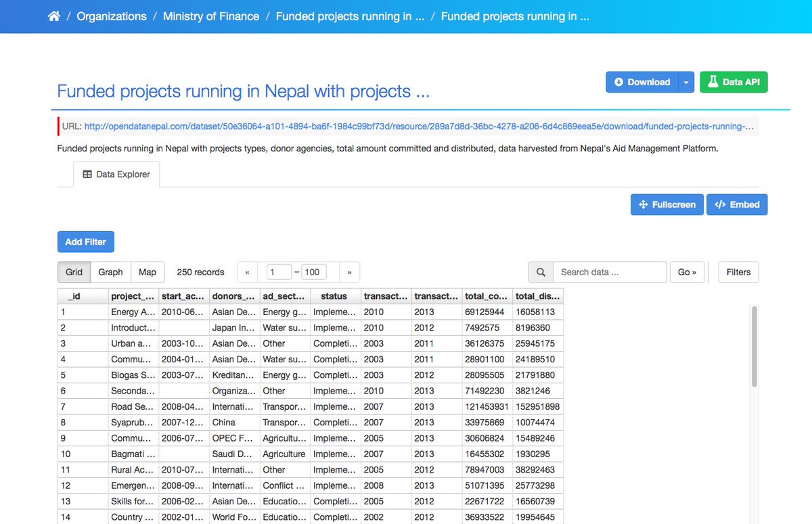812x524 pixels.
Task: Select cell 'Rural Ac...' in row 11
Action: pos(133,470)
